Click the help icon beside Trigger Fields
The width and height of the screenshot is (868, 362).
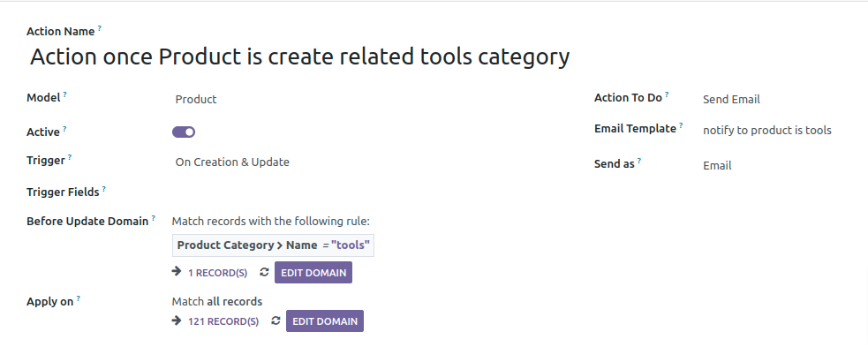pos(104,189)
